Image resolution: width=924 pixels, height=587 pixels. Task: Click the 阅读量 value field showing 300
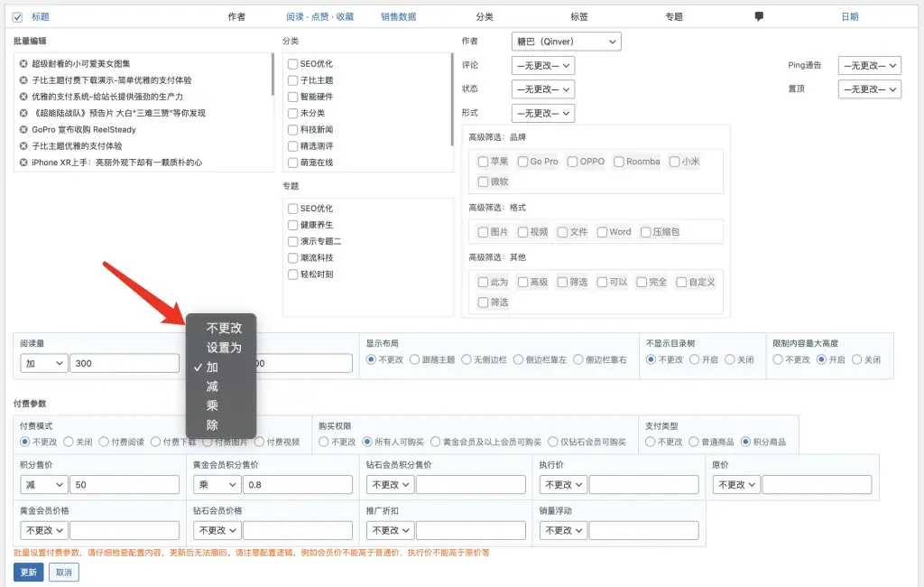pos(125,363)
